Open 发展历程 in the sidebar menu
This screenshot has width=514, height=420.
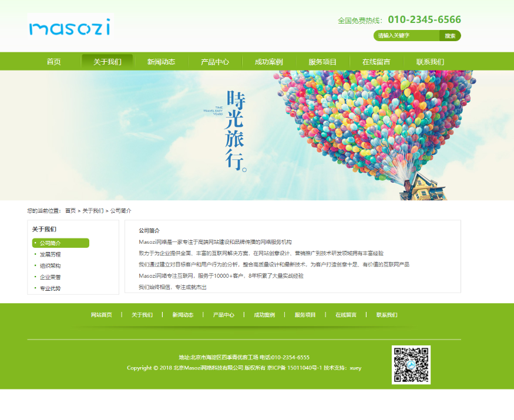click(50, 254)
